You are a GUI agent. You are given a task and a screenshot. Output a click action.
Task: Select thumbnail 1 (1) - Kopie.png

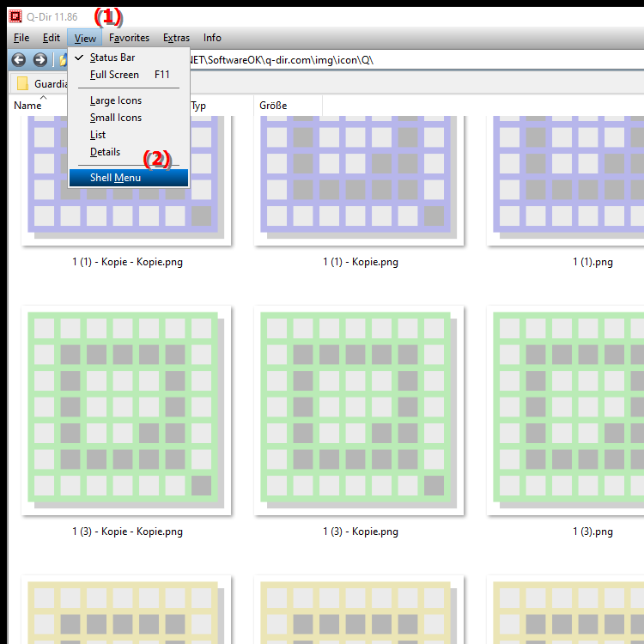coord(359,180)
